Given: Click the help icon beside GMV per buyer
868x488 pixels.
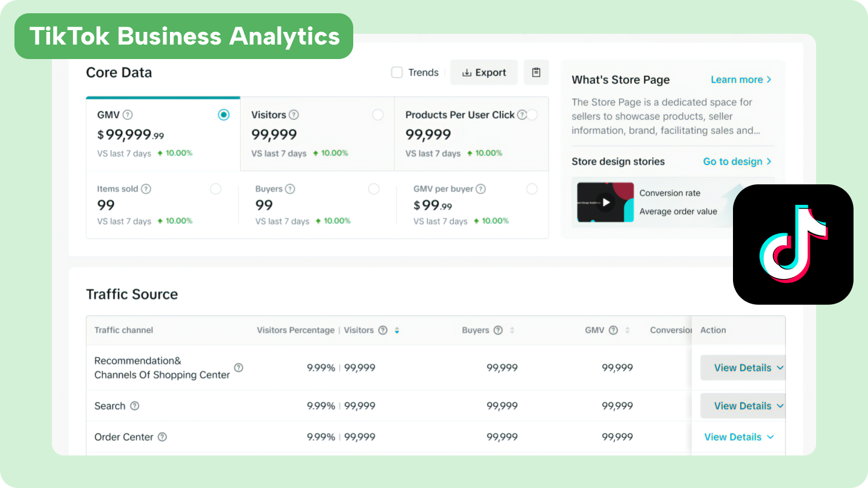Looking at the screenshot, I should 481,189.
